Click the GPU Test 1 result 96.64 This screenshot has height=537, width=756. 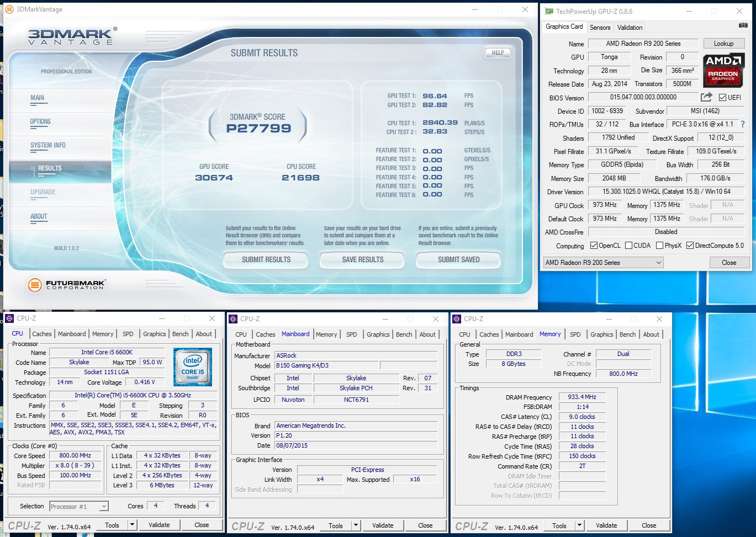coord(435,96)
